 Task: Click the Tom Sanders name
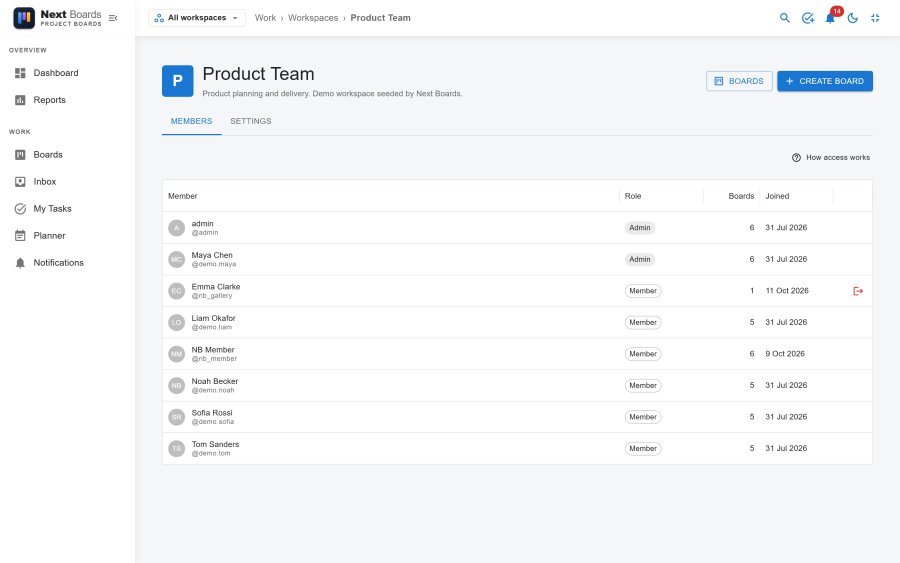[215, 445]
